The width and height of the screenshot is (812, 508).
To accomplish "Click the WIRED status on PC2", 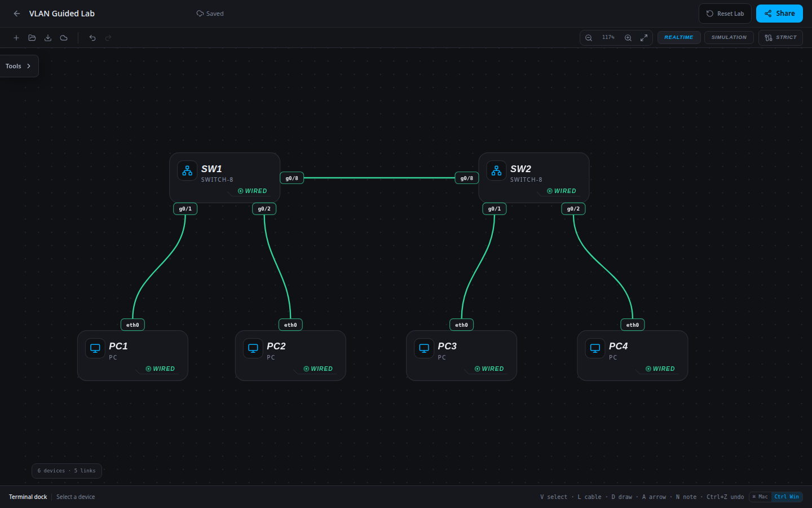I will pos(318,369).
